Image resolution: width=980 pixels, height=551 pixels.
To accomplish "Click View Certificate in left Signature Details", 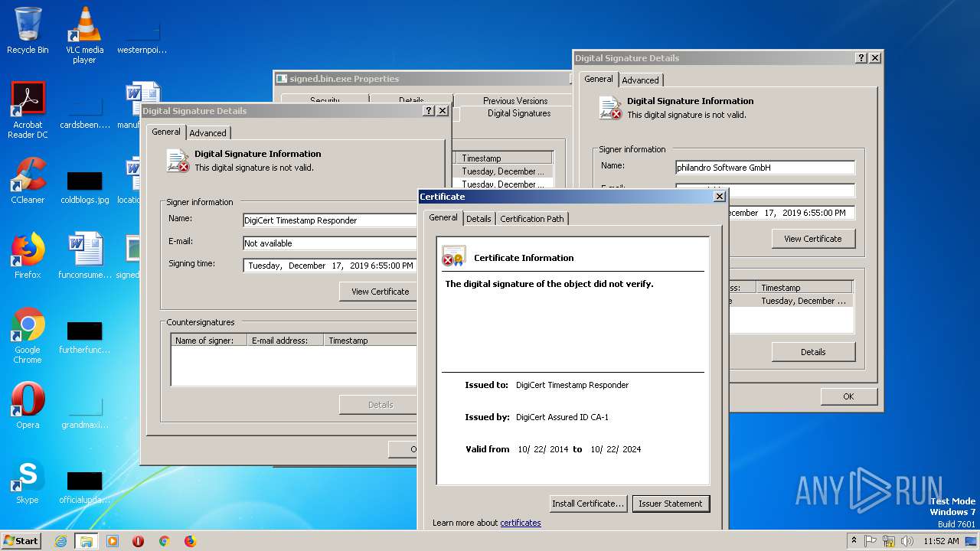I will click(x=380, y=292).
